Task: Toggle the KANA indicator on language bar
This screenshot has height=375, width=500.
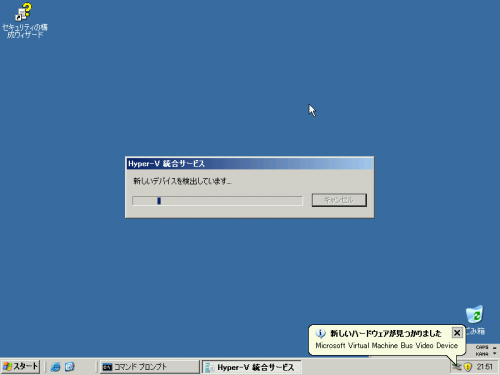Action: [482, 354]
